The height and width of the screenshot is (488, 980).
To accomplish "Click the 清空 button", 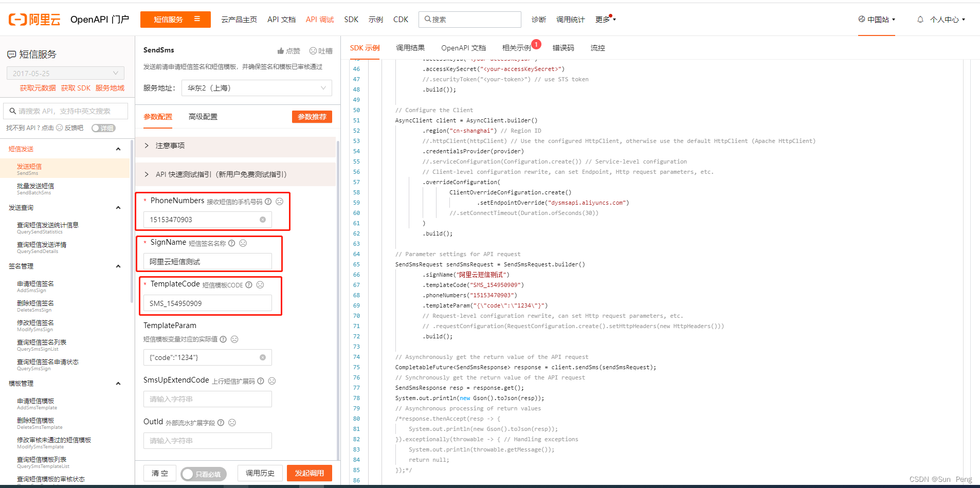I will [160, 473].
